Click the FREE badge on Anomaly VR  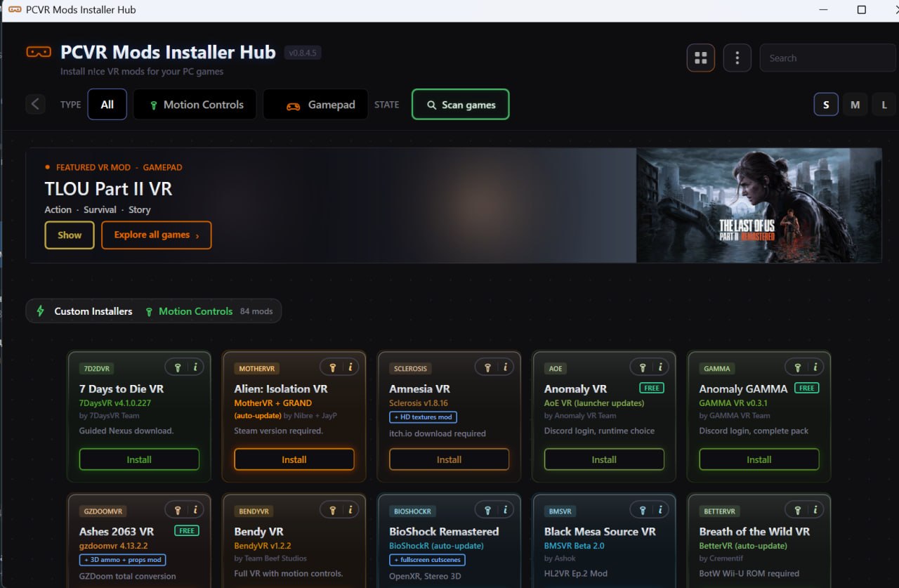point(652,388)
